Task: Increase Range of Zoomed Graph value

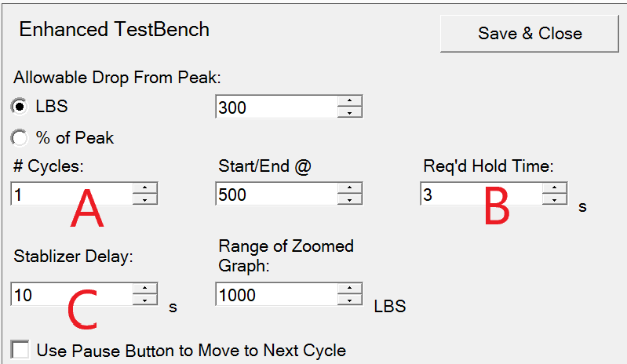Action: tap(349, 289)
